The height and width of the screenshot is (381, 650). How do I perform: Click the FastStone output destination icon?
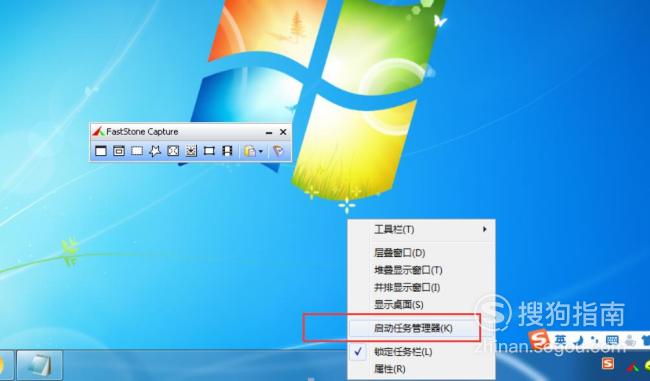250,151
